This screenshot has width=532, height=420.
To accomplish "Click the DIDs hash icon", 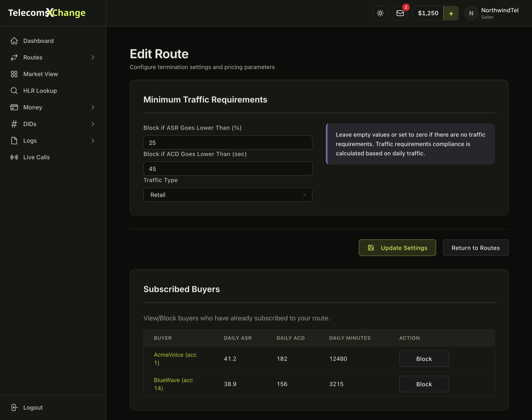I will [14, 124].
